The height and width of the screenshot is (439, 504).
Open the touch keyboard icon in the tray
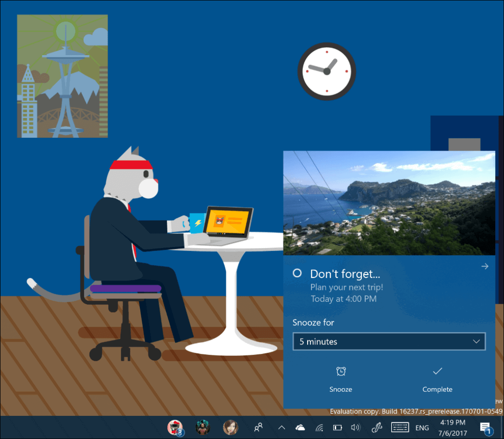(x=400, y=427)
